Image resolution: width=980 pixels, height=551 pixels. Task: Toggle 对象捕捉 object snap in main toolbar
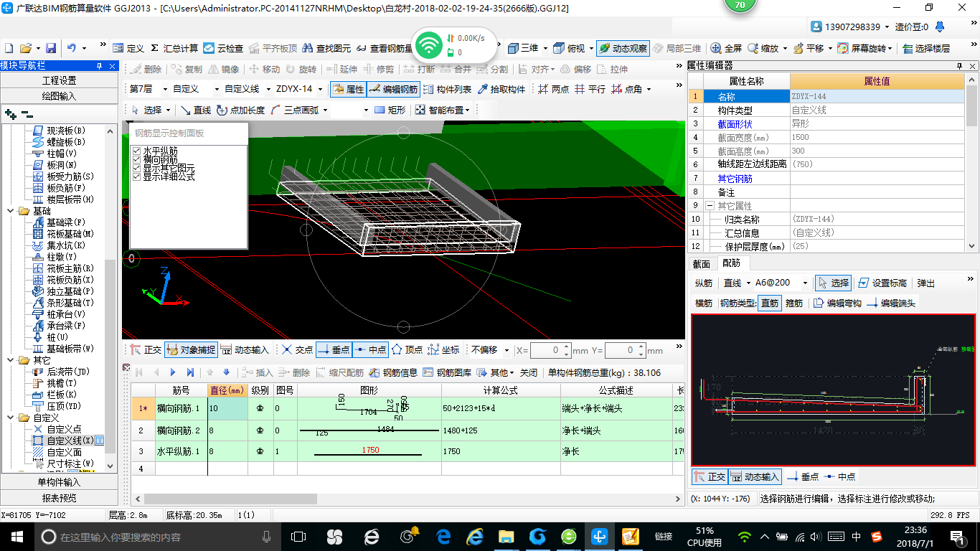tap(190, 350)
